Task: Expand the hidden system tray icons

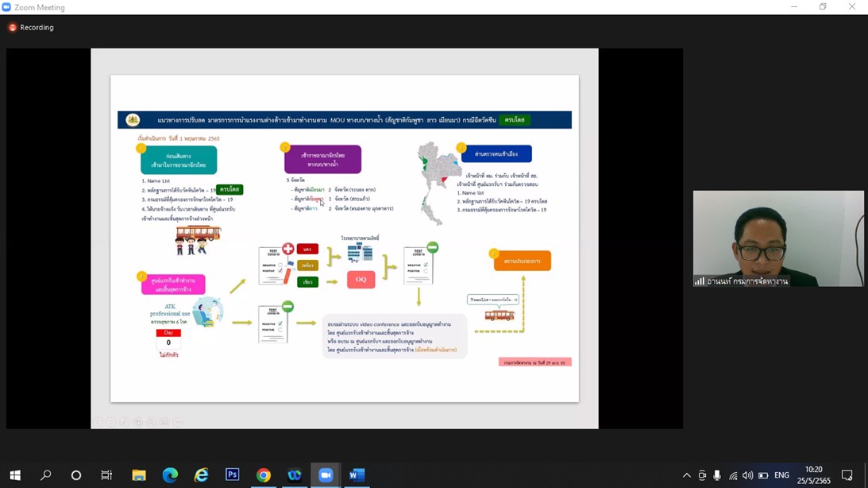Action: (687, 475)
